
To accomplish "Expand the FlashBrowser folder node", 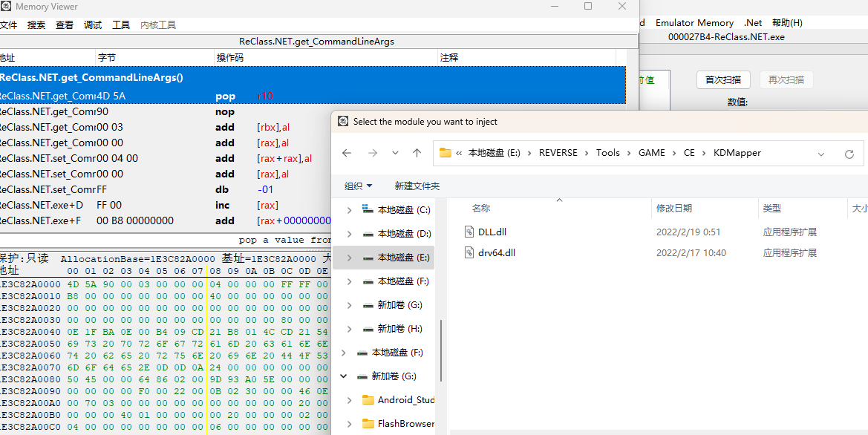I will pos(349,424).
